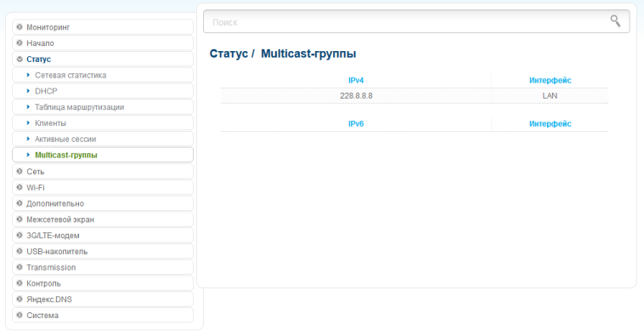Expand the Мониторинг section arrow icon

pos(20,27)
